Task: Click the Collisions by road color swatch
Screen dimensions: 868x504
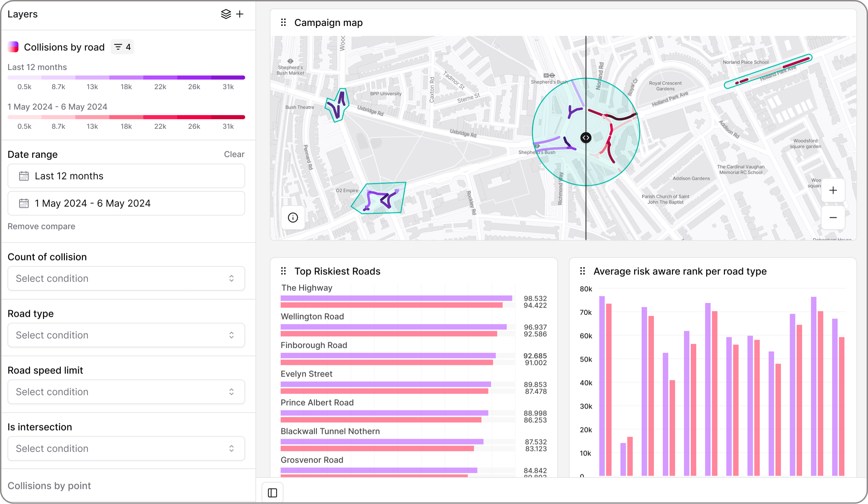Action: tap(13, 47)
